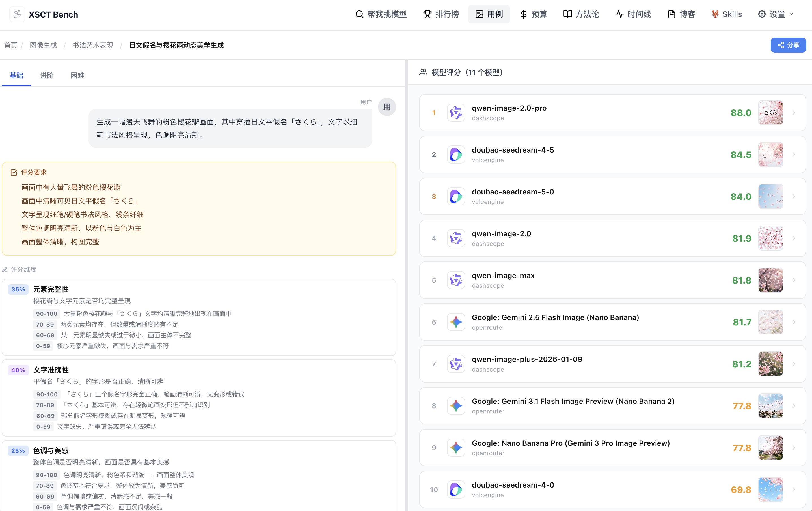
Task: Go to 图像生成 breadcrumb link
Action: (43, 45)
